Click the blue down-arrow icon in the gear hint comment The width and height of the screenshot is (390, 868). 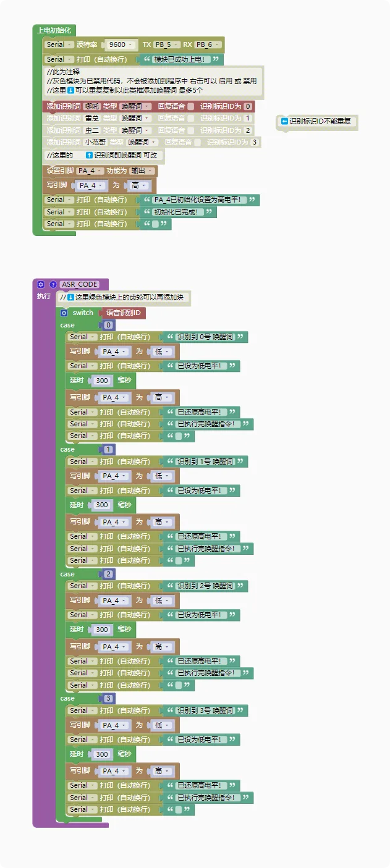70,298
